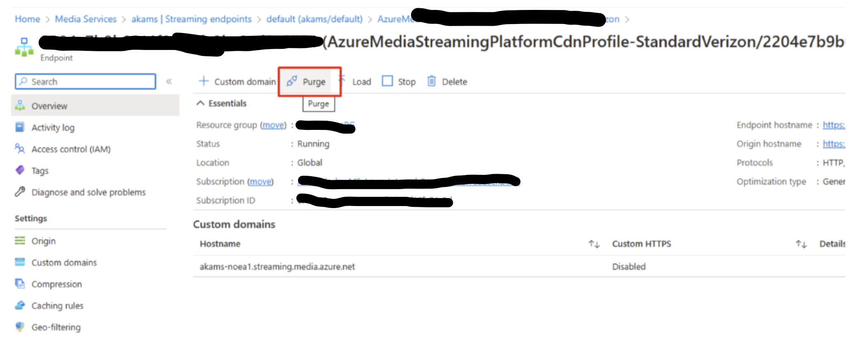Click the Running status value
The height and width of the screenshot is (352, 868).
313,144
